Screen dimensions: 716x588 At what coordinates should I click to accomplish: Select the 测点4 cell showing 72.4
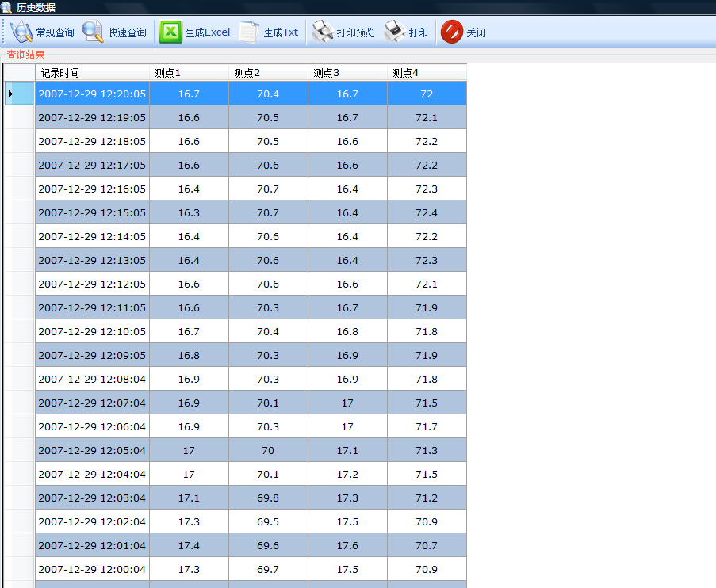point(427,212)
